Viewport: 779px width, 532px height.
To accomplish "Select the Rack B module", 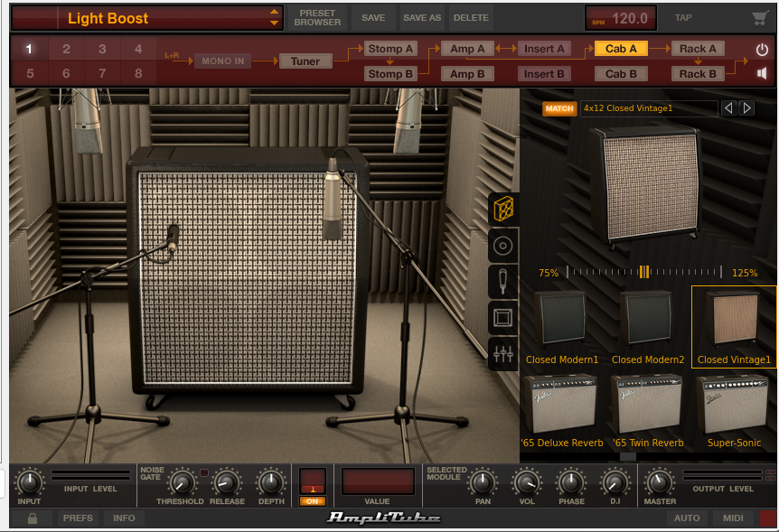I will tap(698, 74).
